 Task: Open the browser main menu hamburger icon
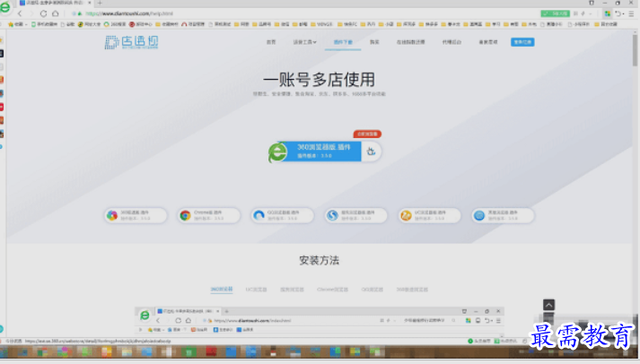pos(631,13)
